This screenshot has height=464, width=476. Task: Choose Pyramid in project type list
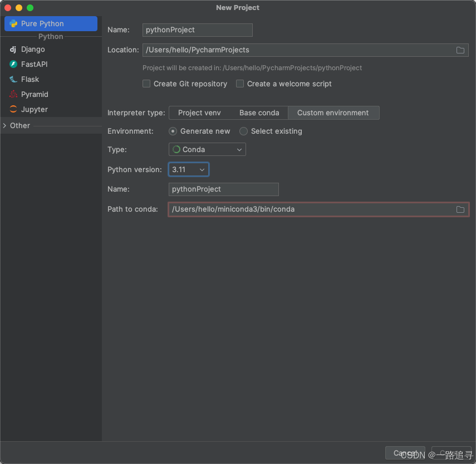click(51, 95)
